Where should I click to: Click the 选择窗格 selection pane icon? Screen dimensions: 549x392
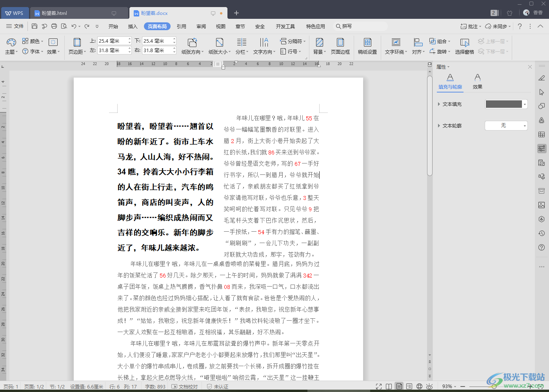tap(465, 42)
